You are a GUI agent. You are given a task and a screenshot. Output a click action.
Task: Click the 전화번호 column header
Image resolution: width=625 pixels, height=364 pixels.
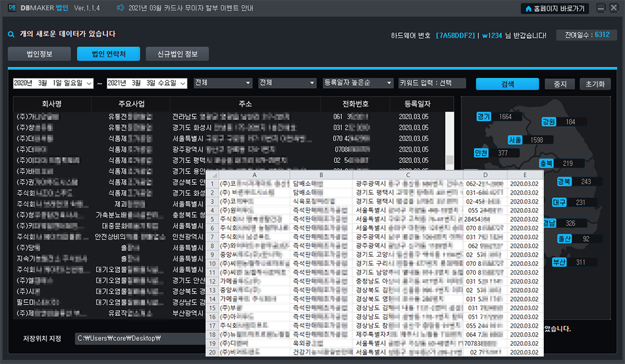click(355, 104)
